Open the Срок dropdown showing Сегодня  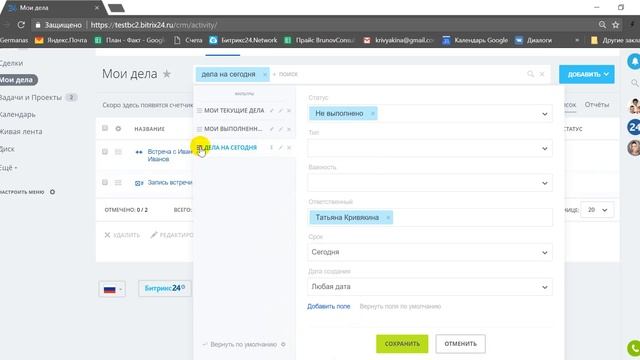coord(430,252)
